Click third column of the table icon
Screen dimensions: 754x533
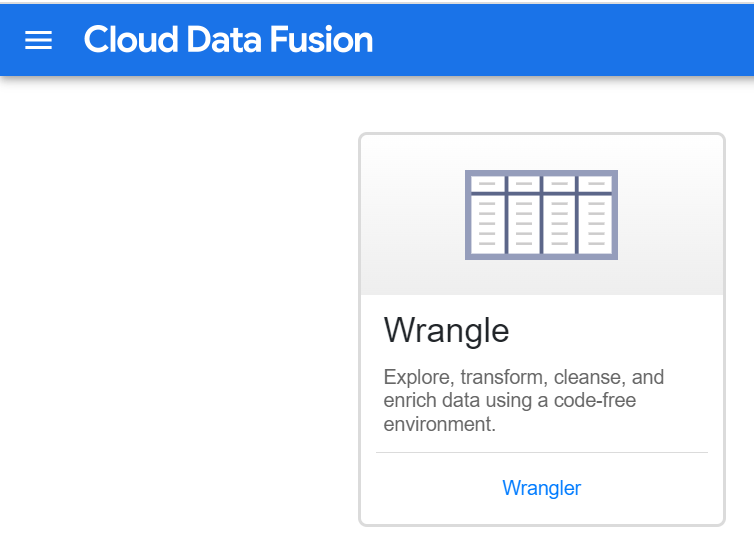[x=559, y=224]
